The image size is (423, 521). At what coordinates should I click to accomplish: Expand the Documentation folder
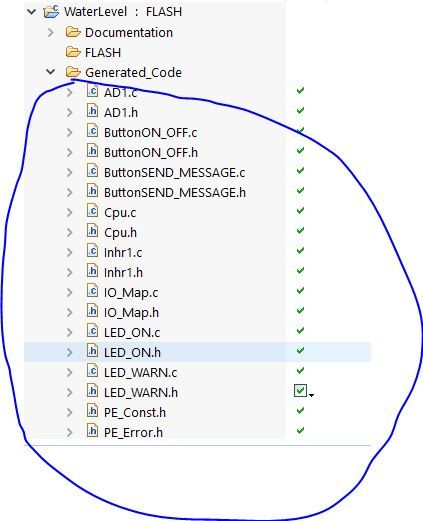pyautogui.click(x=51, y=32)
